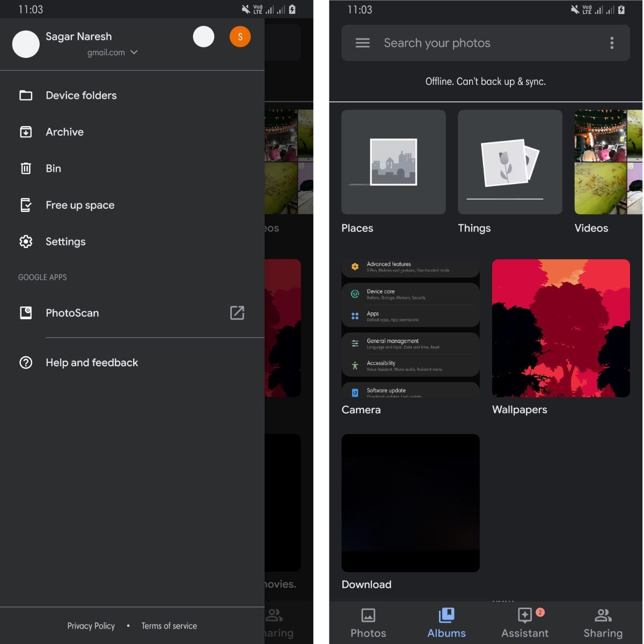
Task: Tap the Bin trash icon
Action: [26, 169]
